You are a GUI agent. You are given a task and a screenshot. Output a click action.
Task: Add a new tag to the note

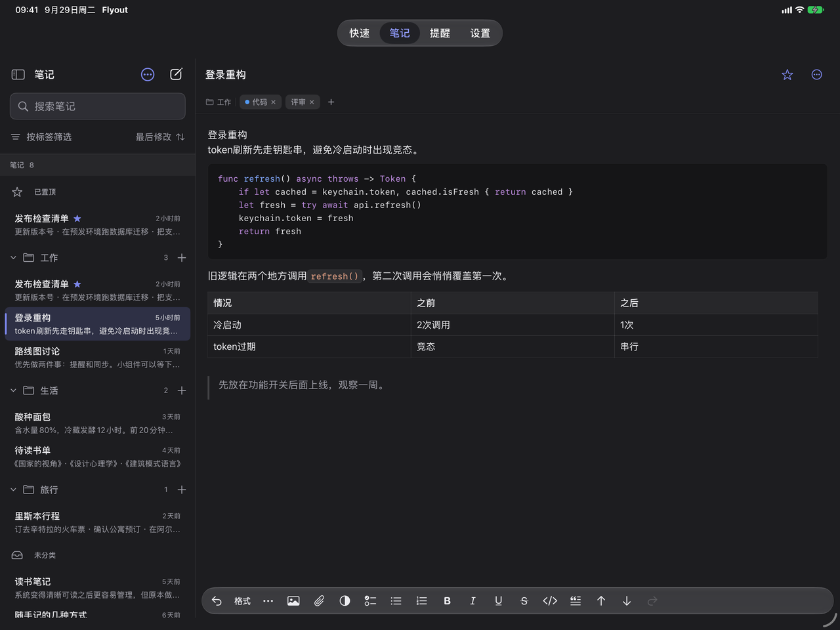[x=331, y=102]
